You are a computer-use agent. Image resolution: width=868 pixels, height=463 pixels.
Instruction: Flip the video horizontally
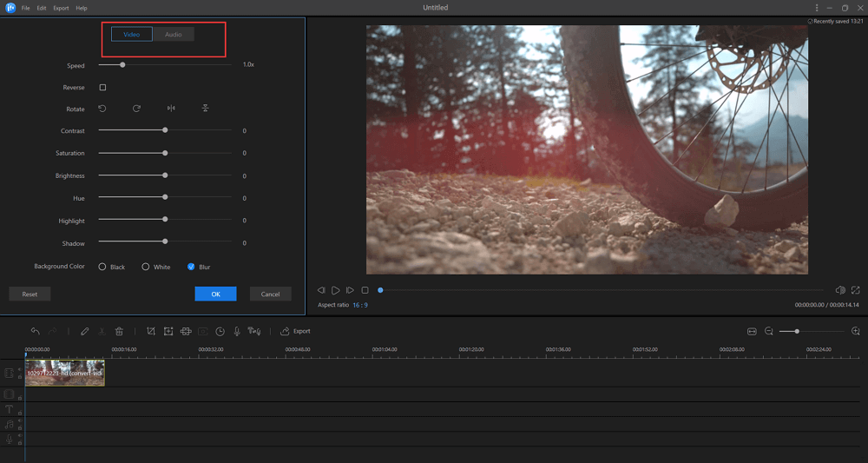coord(171,109)
